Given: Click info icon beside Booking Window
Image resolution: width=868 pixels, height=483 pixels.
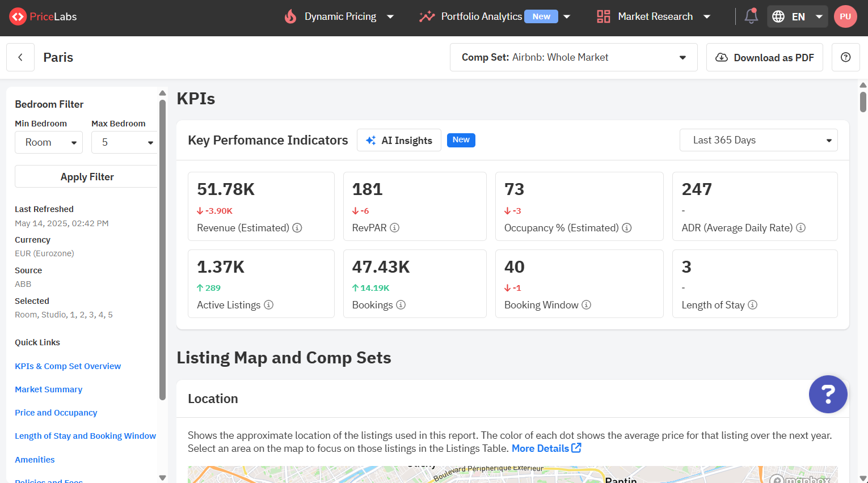Looking at the screenshot, I should point(587,305).
